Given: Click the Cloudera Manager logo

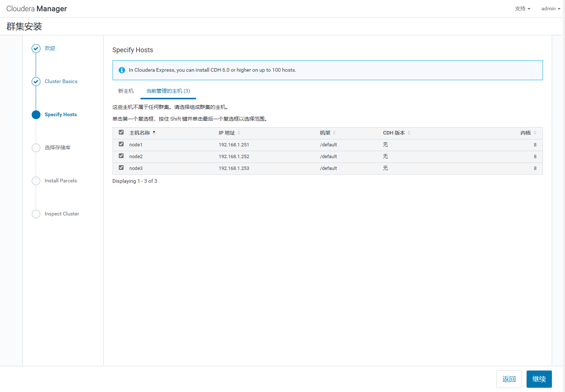Looking at the screenshot, I should 37,9.
